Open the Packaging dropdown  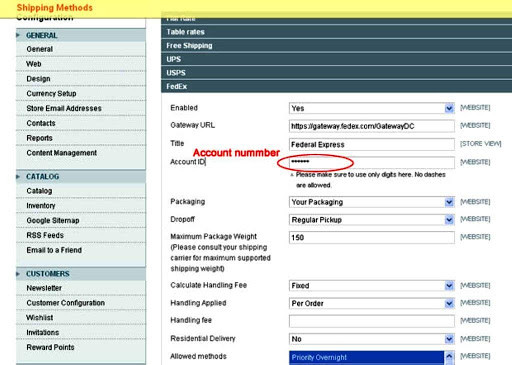[x=372, y=202]
